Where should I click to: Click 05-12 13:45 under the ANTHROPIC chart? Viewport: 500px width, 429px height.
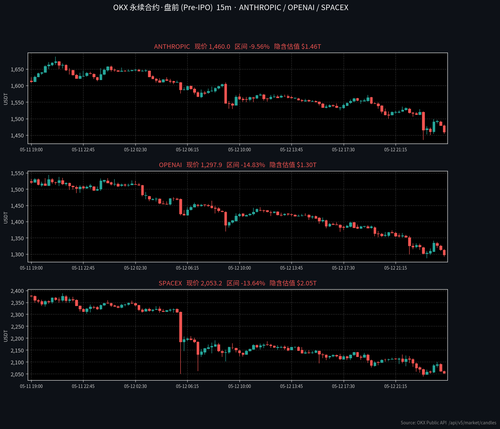[x=291, y=150]
